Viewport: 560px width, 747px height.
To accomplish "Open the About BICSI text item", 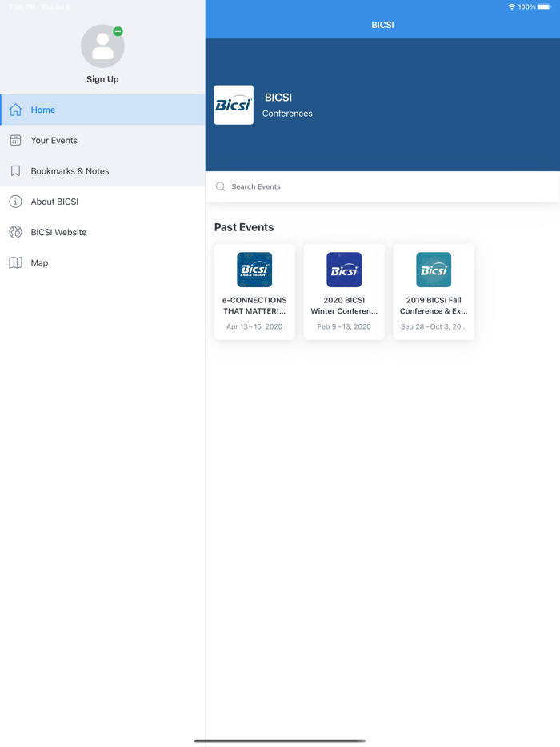I will [x=54, y=202].
